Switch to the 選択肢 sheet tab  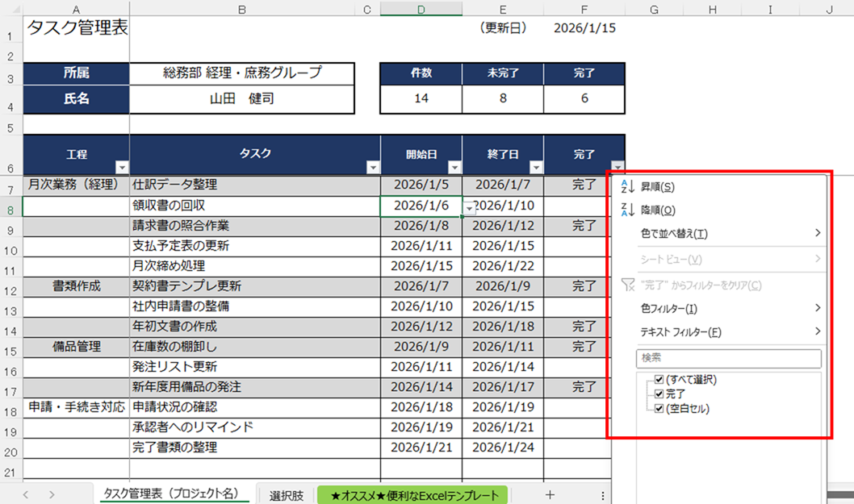[x=287, y=495]
